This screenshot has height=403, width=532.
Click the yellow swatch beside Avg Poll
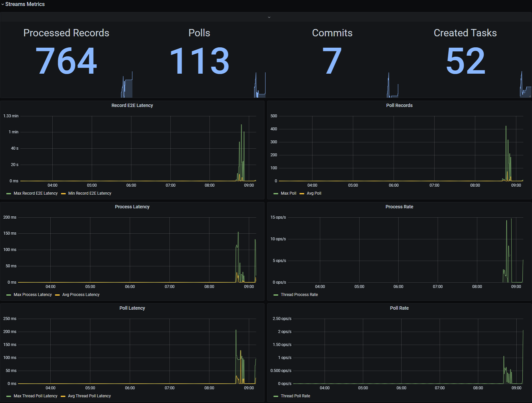click(x=302, y=194)
